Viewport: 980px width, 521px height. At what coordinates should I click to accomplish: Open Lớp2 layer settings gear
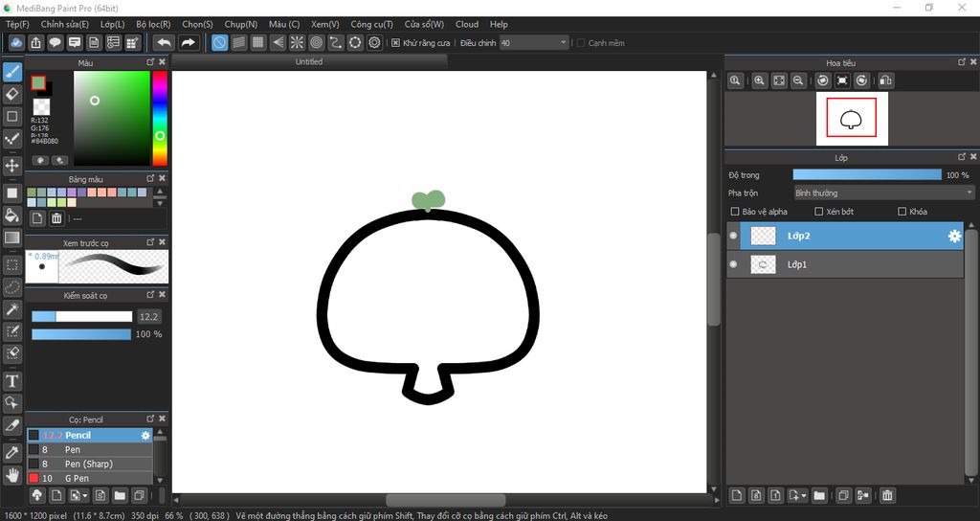click(954, 236)
